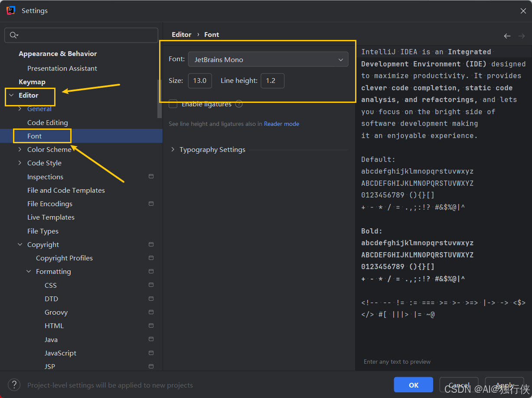
Task: Enable the ligatures checkbox
Action: click(x=173, y=104)
